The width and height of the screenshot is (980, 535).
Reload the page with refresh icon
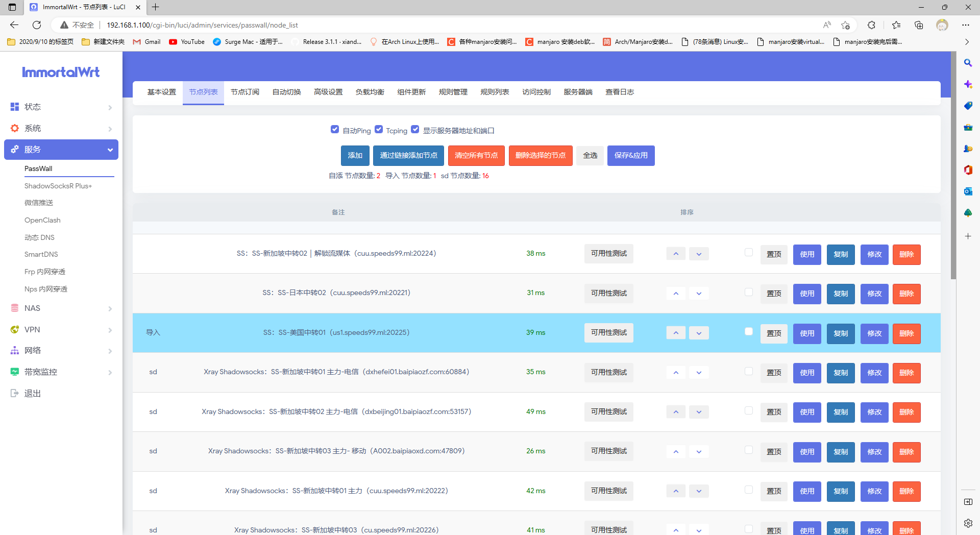point(37,25)
